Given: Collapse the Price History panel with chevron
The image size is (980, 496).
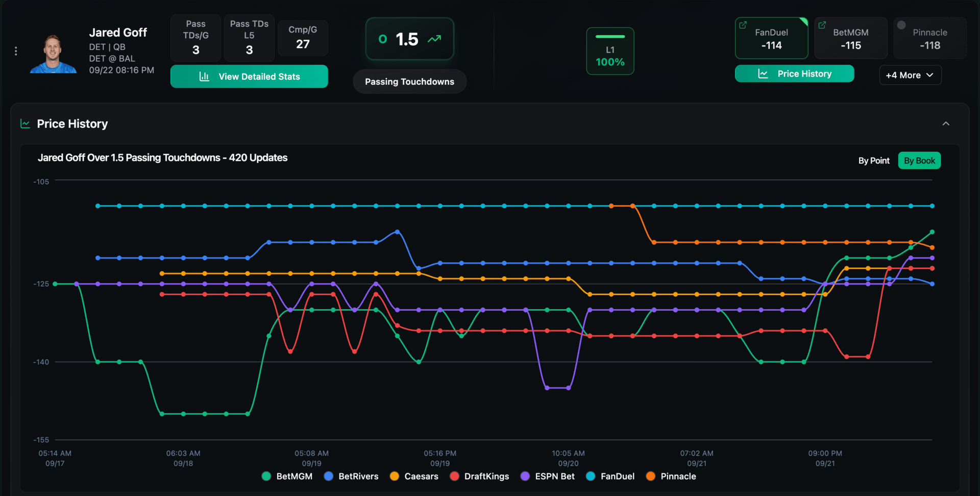Looking at the screenshot, I should [946, 124].
